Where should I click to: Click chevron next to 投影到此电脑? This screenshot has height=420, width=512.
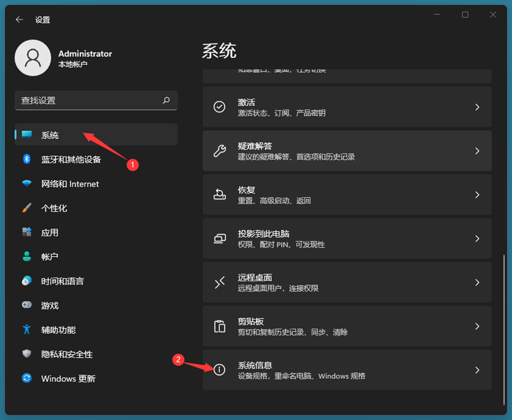tap(477, 238)
